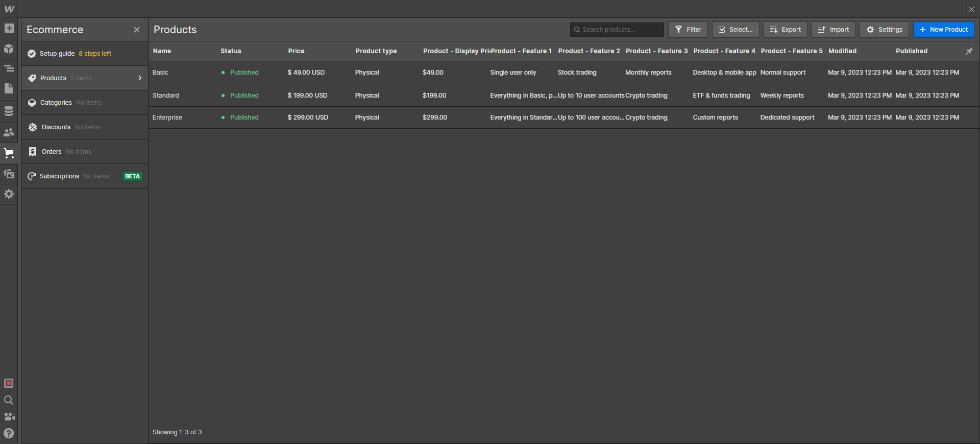Import products button

pos(834,30)
